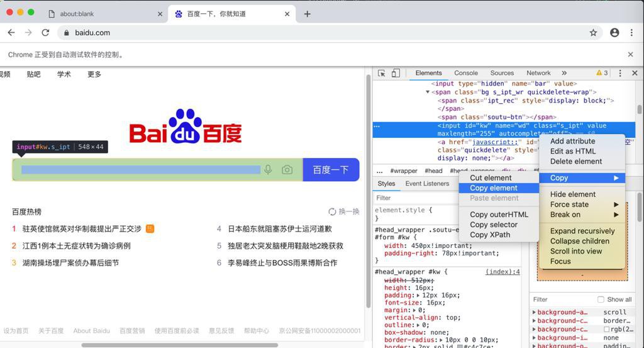Open the 学术 navigation link
The width and height of the screenshot is (644, 348).
click(64, 74)
